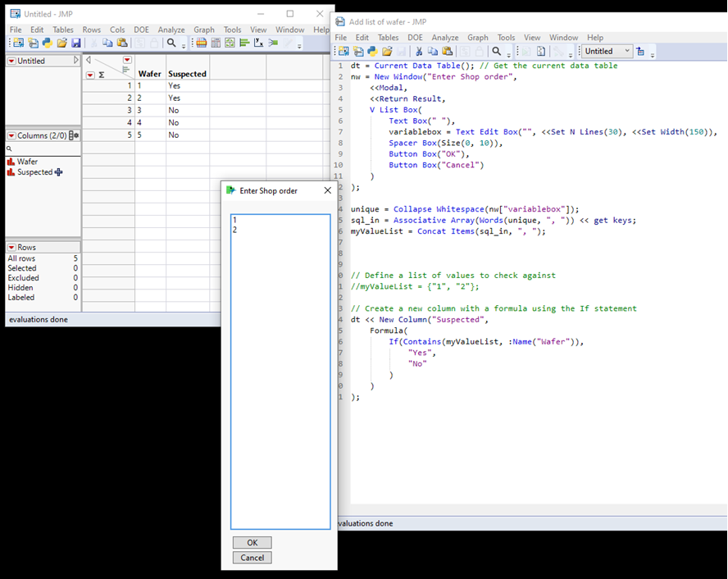Click Python icon in script window toolbar
Image resolution: width=728 pixels, height=579 pixels.
[x=372, y=51]
